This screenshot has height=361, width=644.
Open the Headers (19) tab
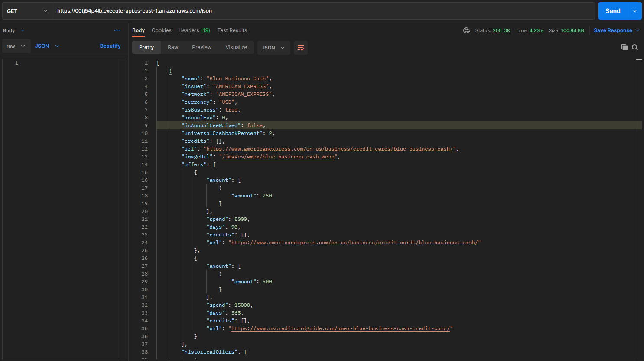point(194,30)
